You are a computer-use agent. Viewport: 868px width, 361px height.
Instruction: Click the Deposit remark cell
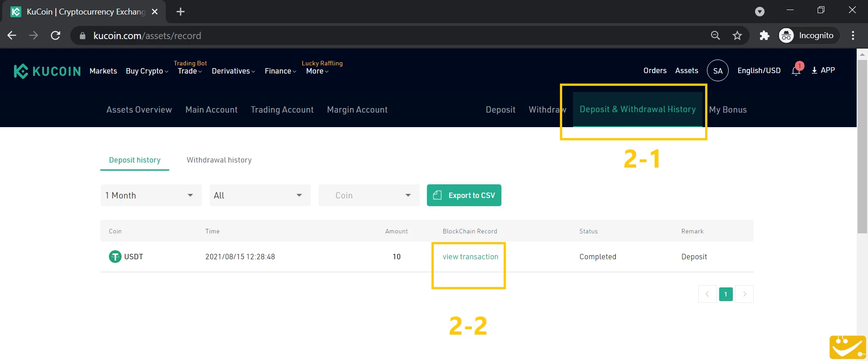point(694,257)
